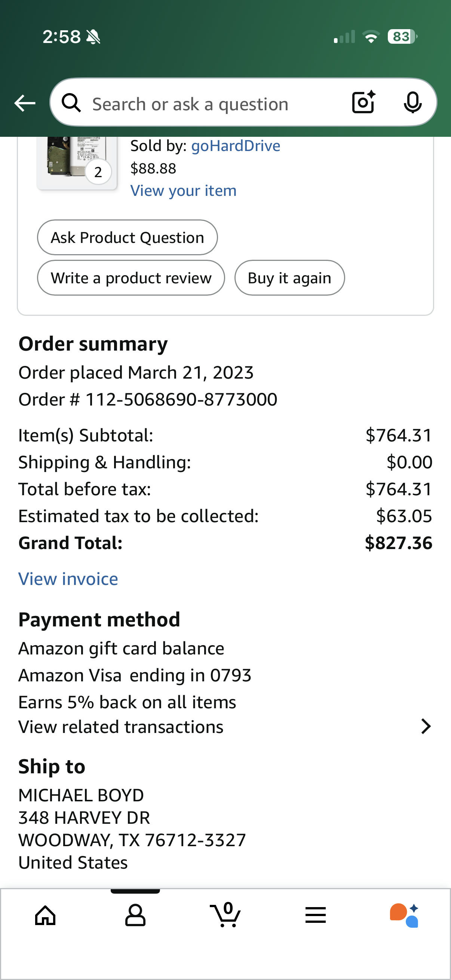The width and height of the screenshot is (451, 980).
Task: Tap the View related transactions row
Action: coord(121,727)
